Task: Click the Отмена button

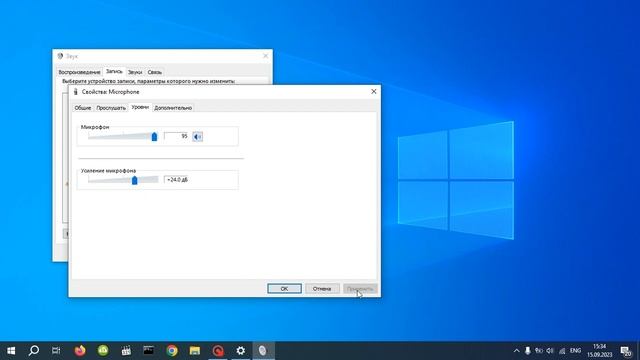Action: 322,289
